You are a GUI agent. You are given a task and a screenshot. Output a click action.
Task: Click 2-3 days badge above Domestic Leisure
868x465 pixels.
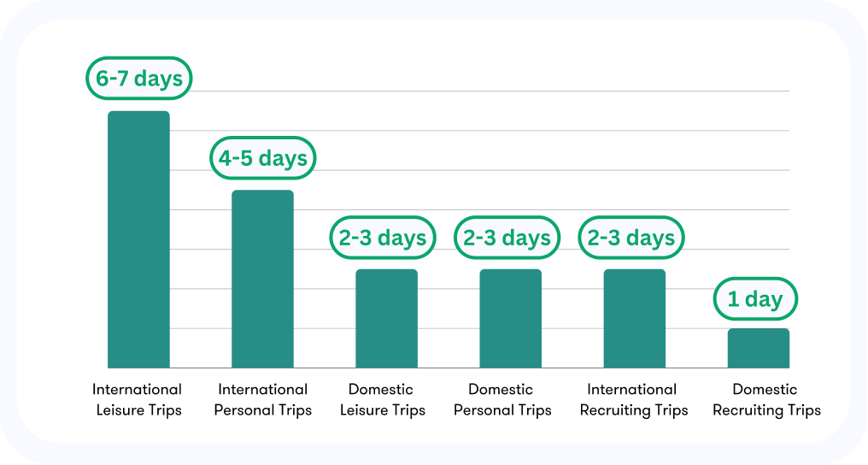click(x=383, y=238)
